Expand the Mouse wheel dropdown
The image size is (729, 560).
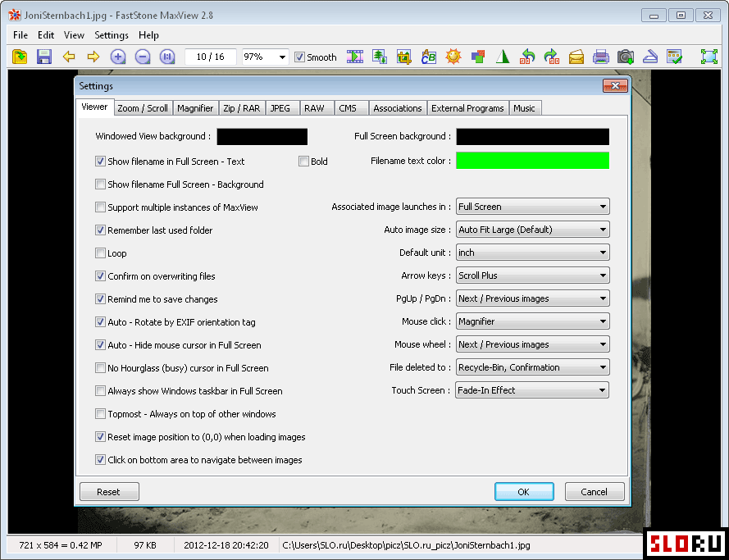[x=532, y=344]
